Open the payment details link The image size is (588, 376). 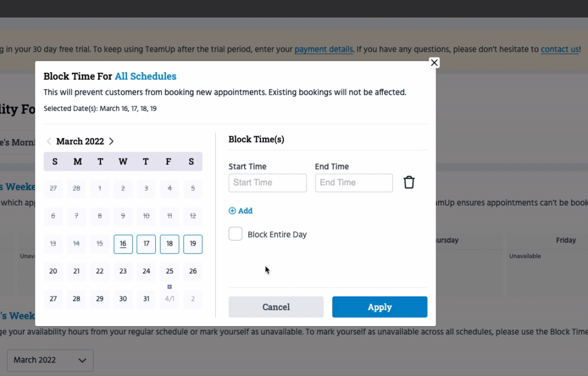(323, 49)
